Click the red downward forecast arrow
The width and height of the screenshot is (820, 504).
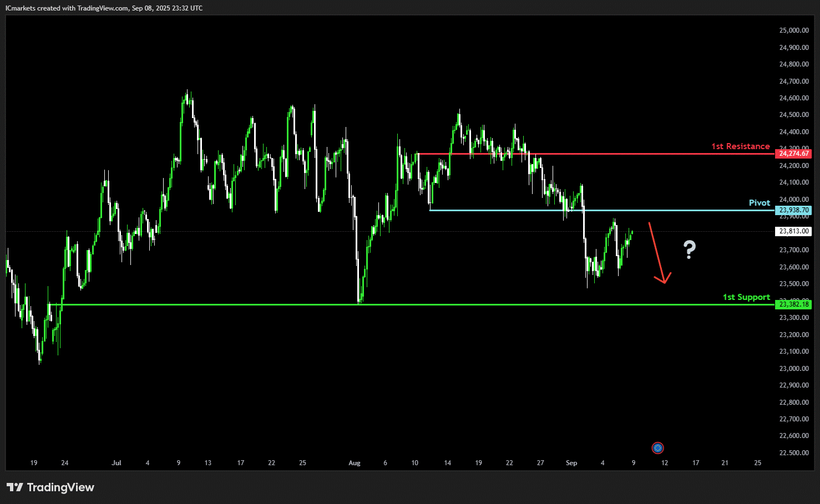coord(660,253)
